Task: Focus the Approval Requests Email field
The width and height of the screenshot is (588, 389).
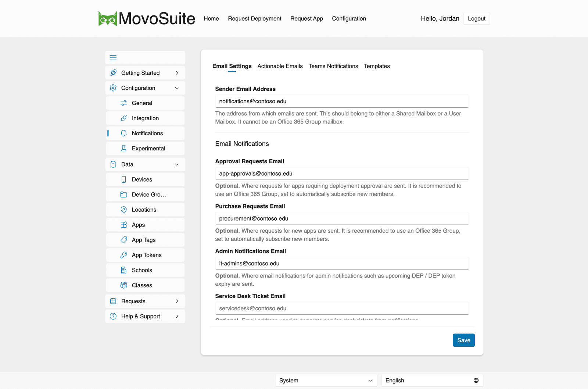Action: (x=342, y=174)
